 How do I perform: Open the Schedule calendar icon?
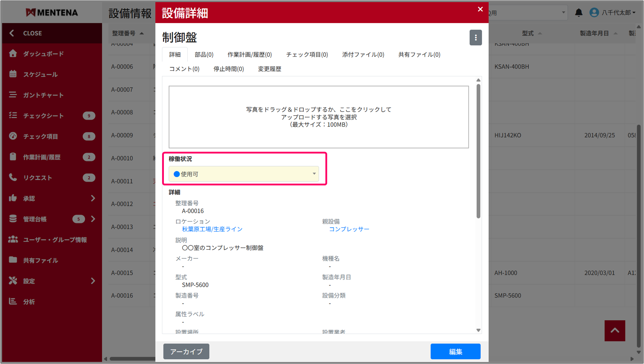click(x=13, y=74)
